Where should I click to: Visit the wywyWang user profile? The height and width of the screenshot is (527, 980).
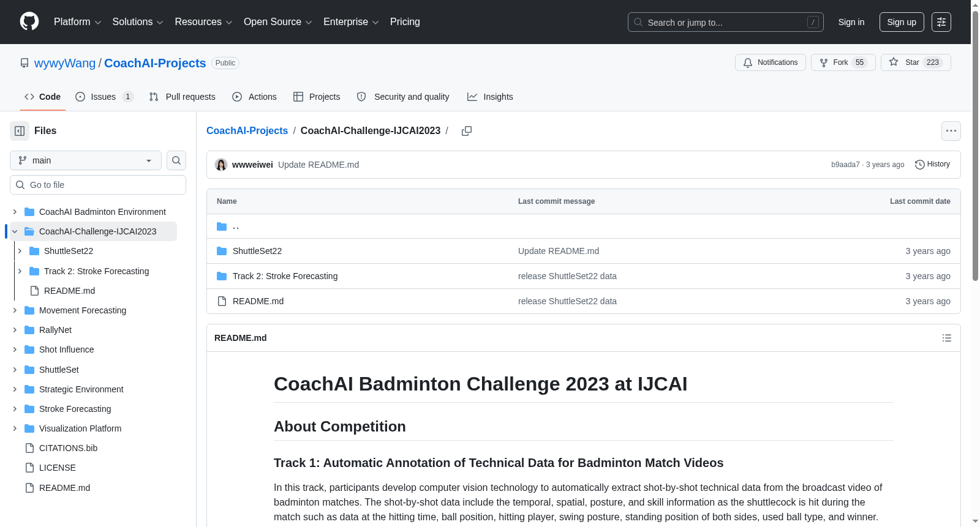(65, 63)
